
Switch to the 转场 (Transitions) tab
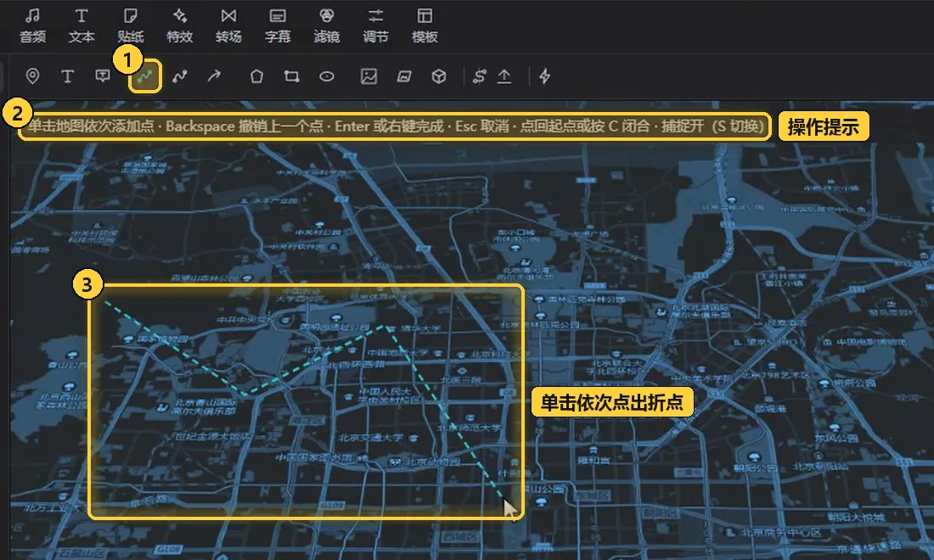tap(228, 26)
